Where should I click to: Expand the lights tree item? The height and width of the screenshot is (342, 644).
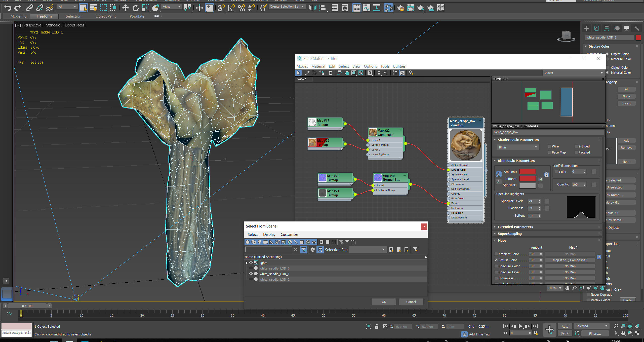[x=247, y=263]
